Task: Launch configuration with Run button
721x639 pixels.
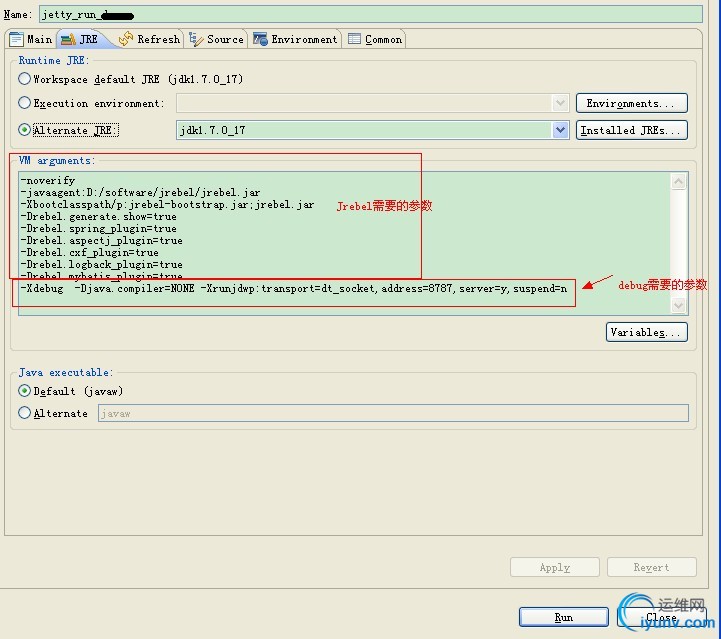Action: 564,617
